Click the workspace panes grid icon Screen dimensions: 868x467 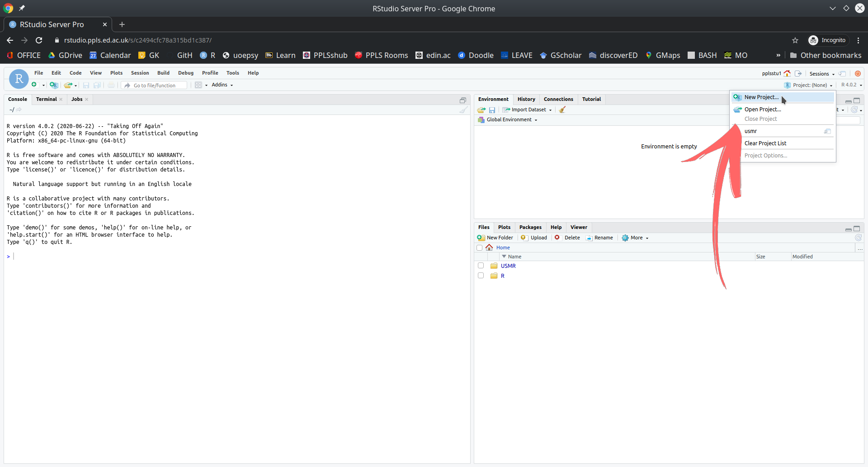click(x=198, y=85)
